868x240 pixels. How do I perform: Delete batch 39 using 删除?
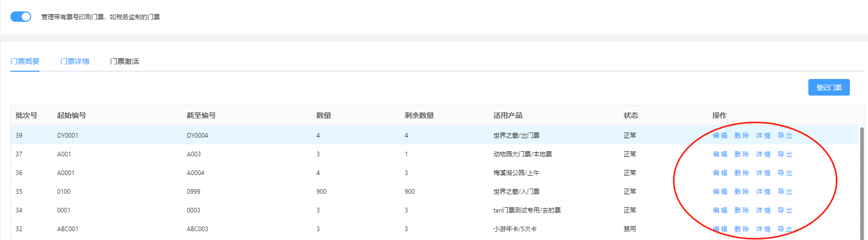pyautogui.click(x=741, y=136)
